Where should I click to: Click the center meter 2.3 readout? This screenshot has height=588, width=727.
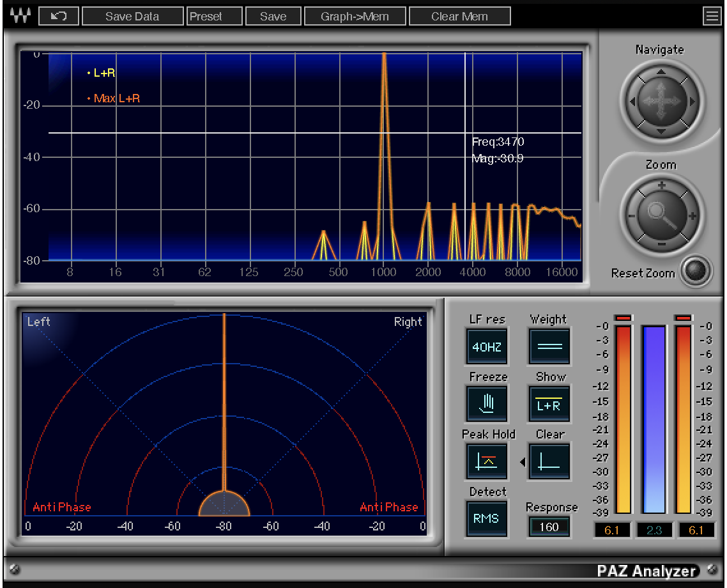[x=654, y=530]
